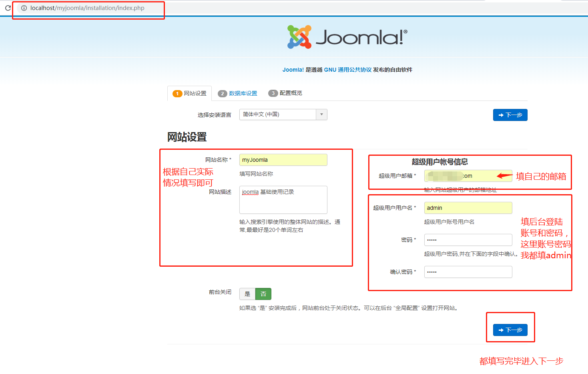Open the 选择安装语言 dropdown
Image resolution: width=588 pixels, height=374 pixels.
tap(283, 115)
